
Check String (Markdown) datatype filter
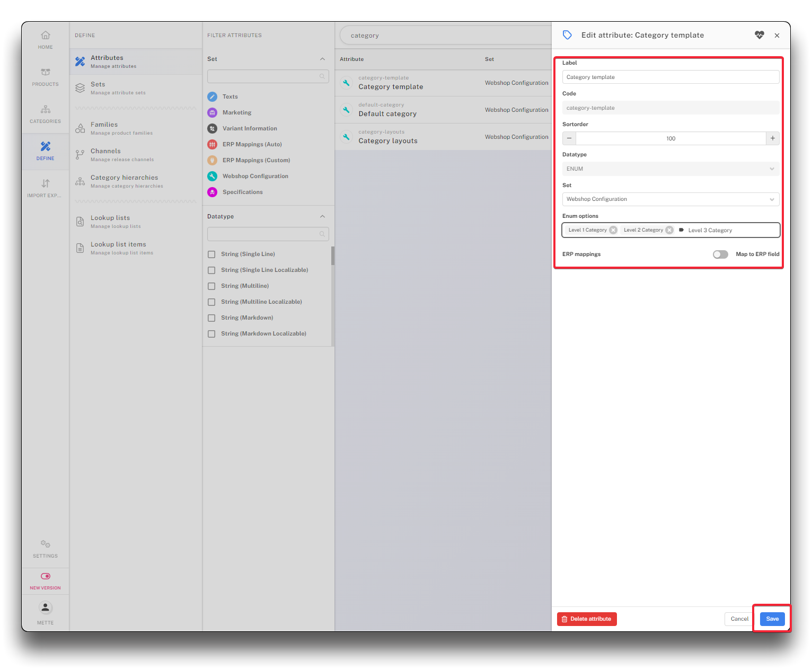click(211, 318)
